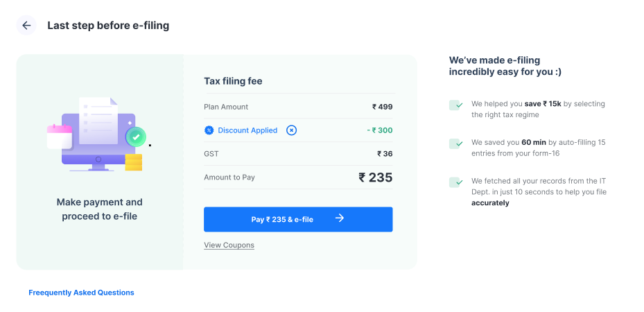Expand Frequently Asked Questions
The width and height of the screenshot is (644, 312).
click(81, 293)
